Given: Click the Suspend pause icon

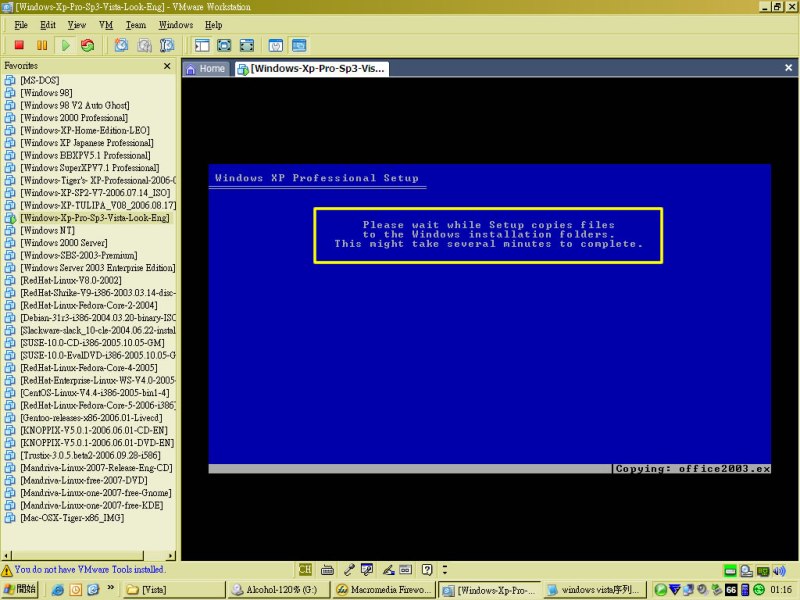Looking at the screenshot, I should click(42, 45).
